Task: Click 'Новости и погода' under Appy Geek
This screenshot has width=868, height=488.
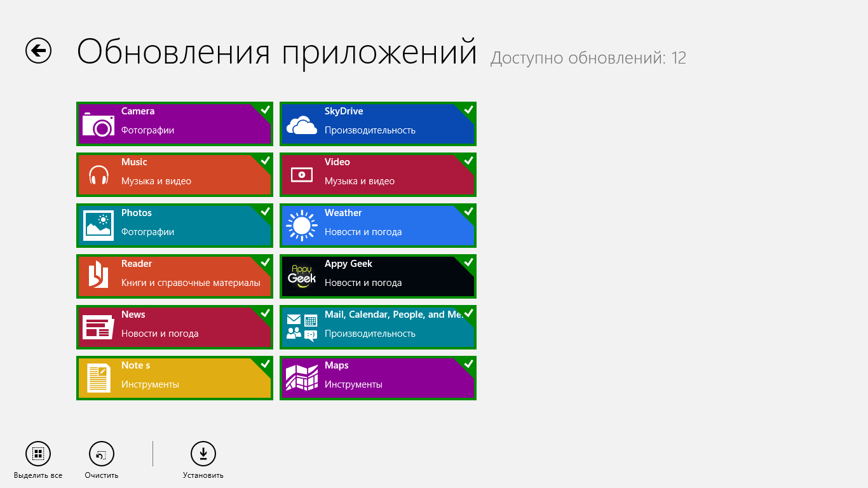Action: coord(363,283)
